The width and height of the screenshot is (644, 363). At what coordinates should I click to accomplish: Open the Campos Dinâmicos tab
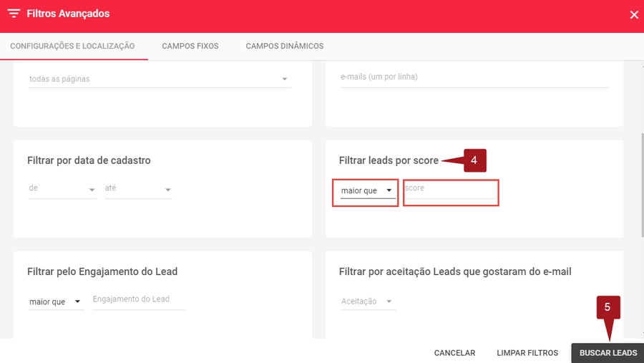coord(284,46)
